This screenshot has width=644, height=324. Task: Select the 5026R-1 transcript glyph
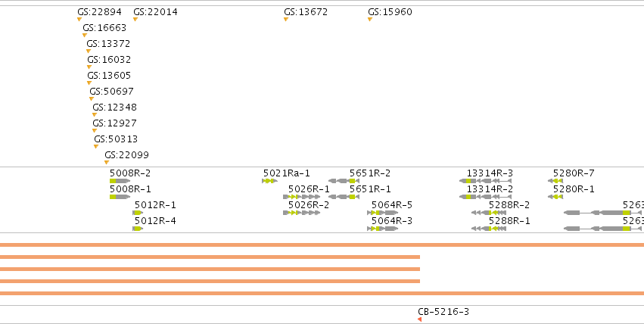click(x=302, y=197)
